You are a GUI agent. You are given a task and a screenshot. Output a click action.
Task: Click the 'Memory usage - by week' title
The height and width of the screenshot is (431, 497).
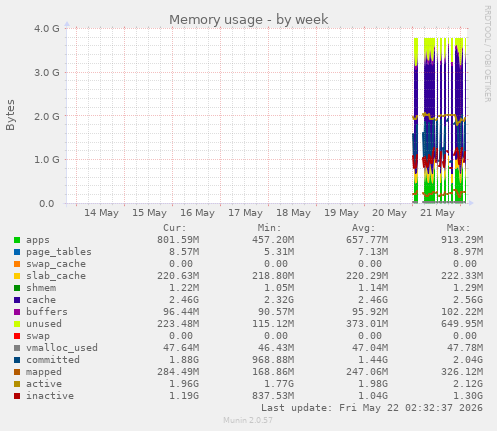249,20
